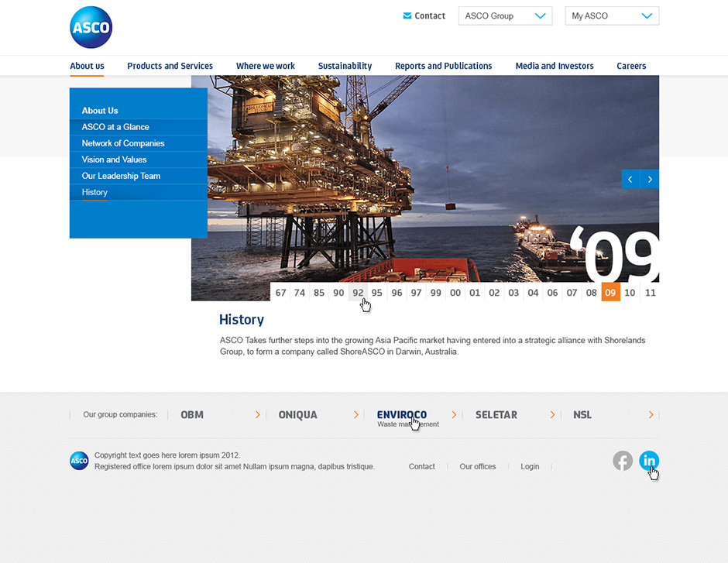Select the Sustainability menu item

pyautogui.click(x=345, y=66)
